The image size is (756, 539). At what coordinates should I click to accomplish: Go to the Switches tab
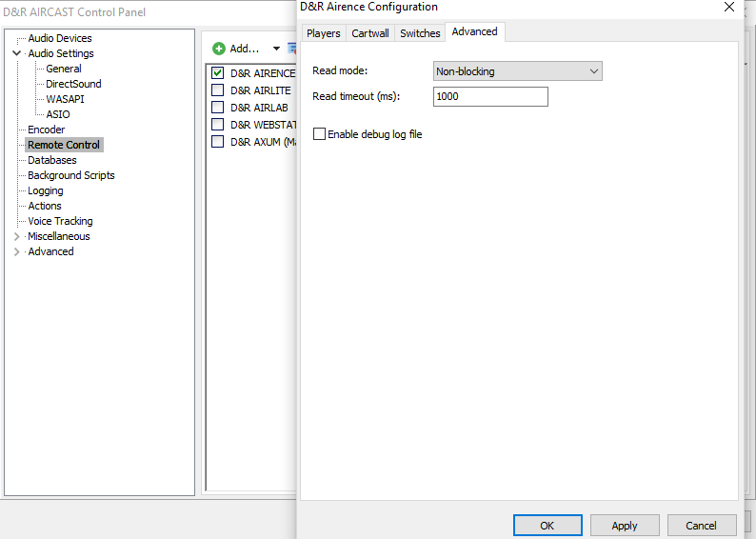coord(420,33)
